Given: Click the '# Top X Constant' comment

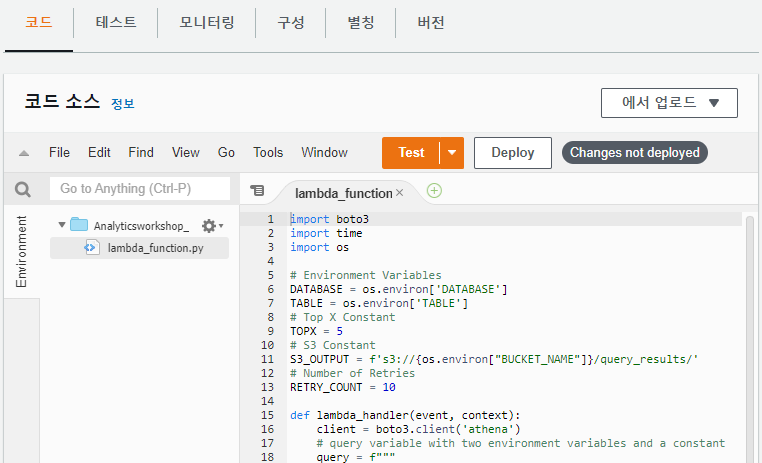Looking at the screenshot, I should tap(343, 318).
